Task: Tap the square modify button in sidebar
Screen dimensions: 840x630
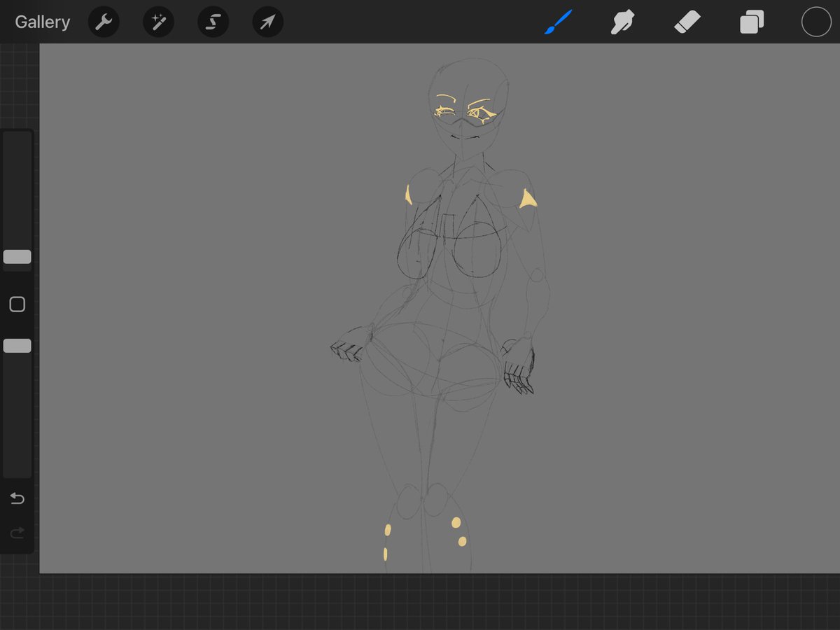Action: 17,304
